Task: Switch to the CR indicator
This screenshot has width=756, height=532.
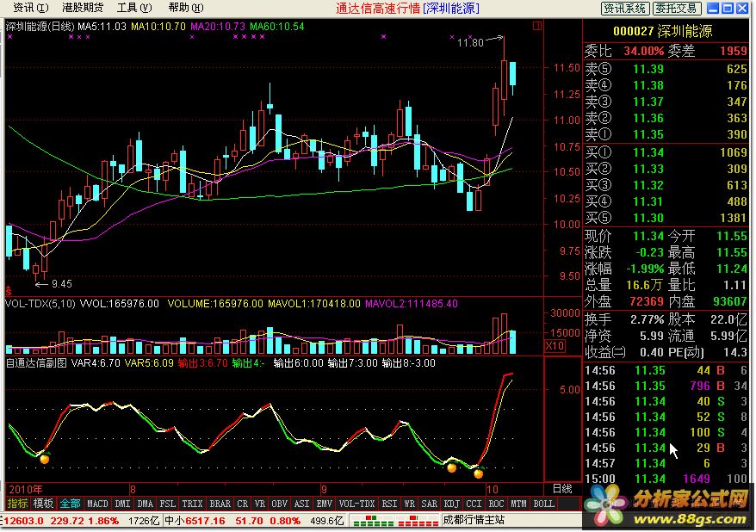Action: pyautogui.click(x=243, y=504)
